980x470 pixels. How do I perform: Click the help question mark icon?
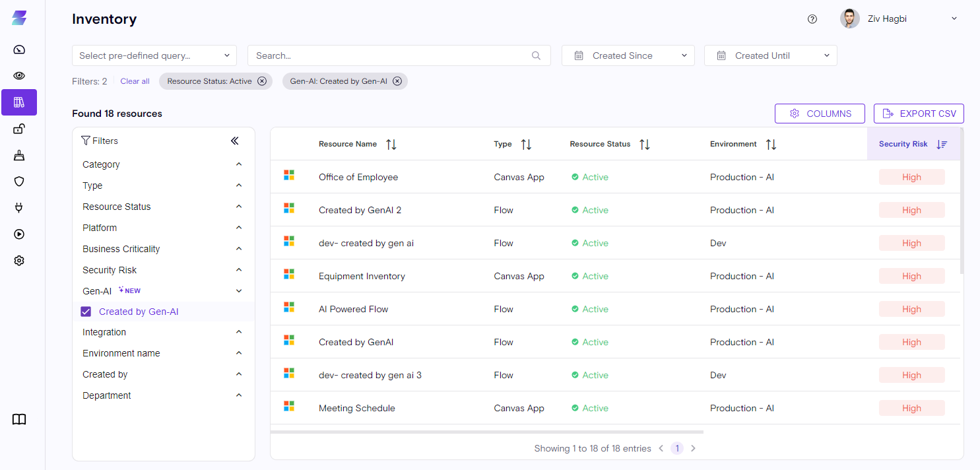pyautogui.click(x=812, y=19)
